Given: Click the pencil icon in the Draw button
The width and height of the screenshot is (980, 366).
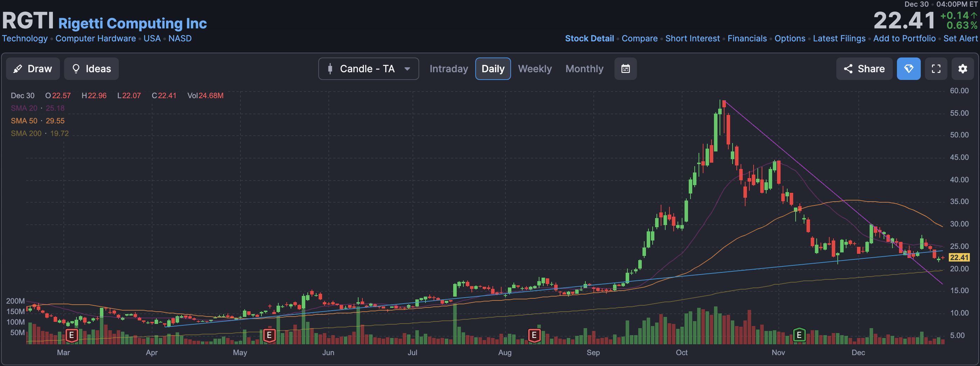Looking at the screenshot, I should point(18,69).
